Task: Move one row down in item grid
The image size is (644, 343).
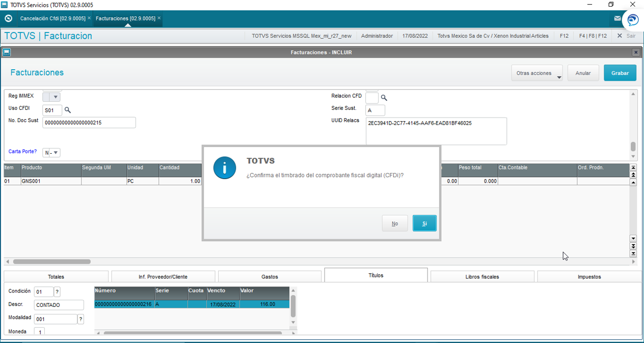Action: click(633, 239)
